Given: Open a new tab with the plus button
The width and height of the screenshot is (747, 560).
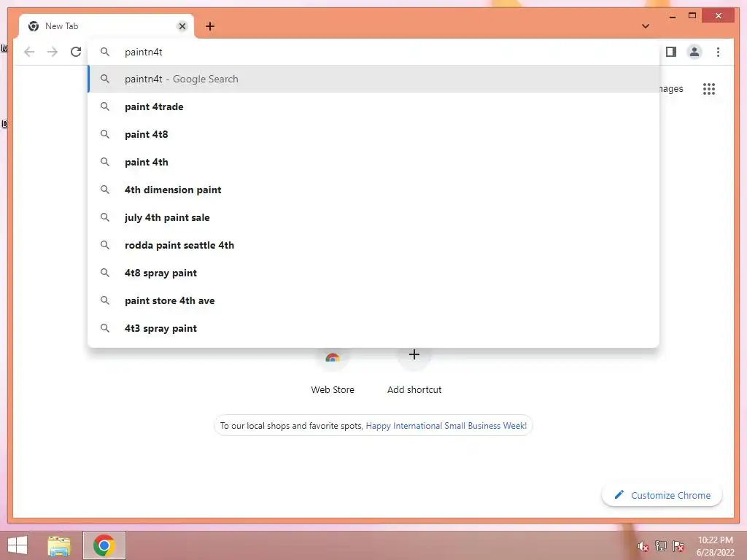Looking at the screenshot, I should click(210, 26).
